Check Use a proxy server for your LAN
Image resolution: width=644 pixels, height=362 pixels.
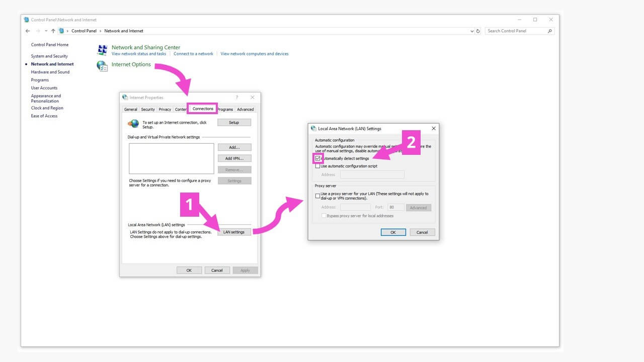[x=317, y=196]
